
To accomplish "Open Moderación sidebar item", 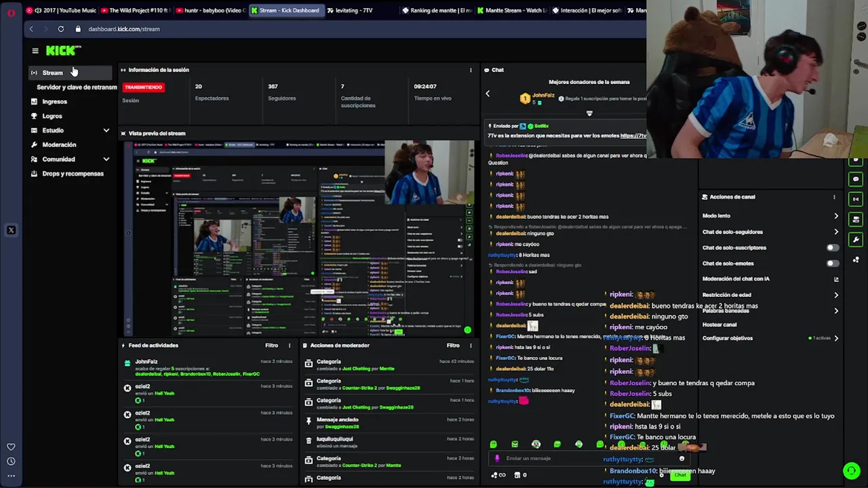I will [59, 145].
